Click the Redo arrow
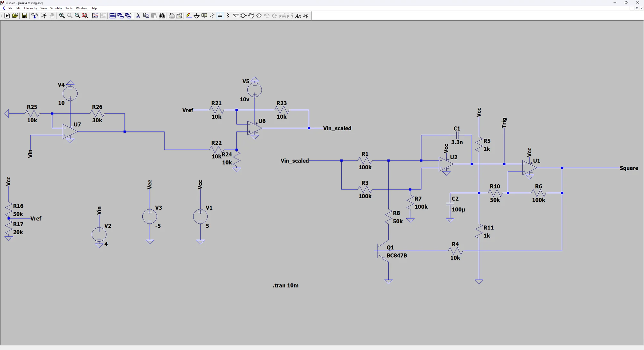Screen dimensions: 644x350 (275, 16)
